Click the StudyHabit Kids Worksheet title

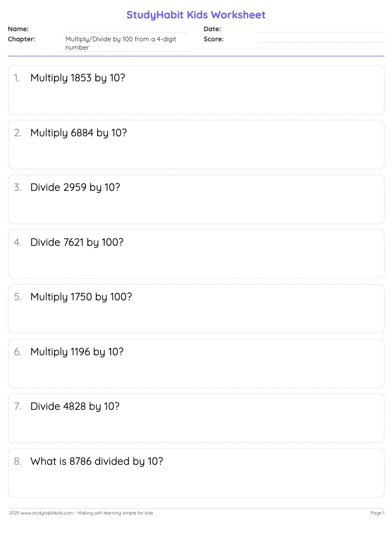click(196, 15)
